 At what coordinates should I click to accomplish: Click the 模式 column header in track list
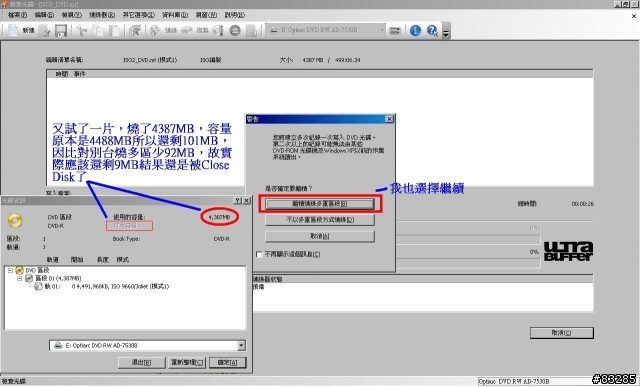122,260
